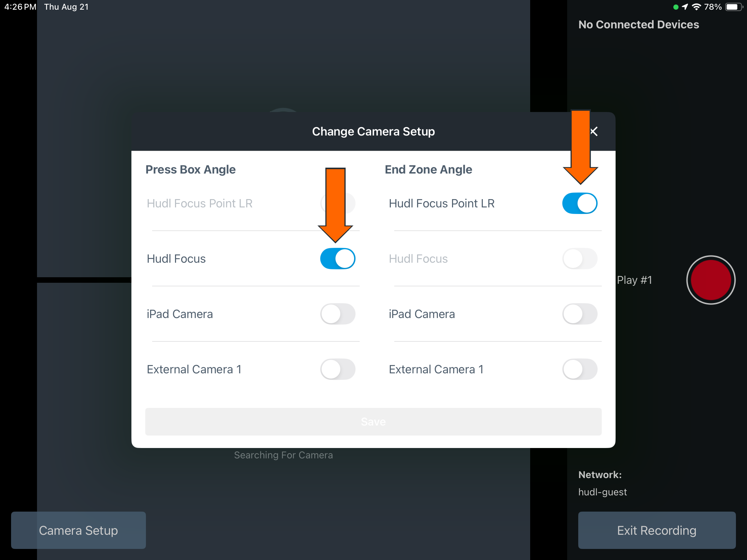Click the Save button
The image size is (747, 560).
tap(373, 422)
